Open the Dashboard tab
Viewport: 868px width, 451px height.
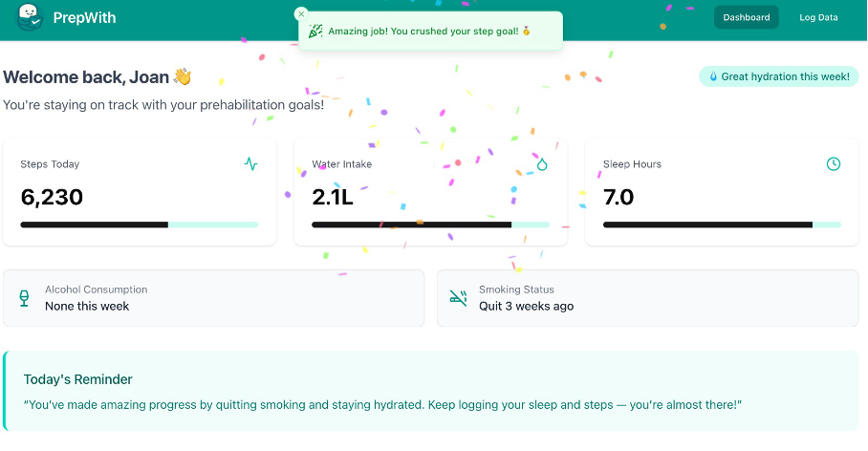tap(746, 17)
